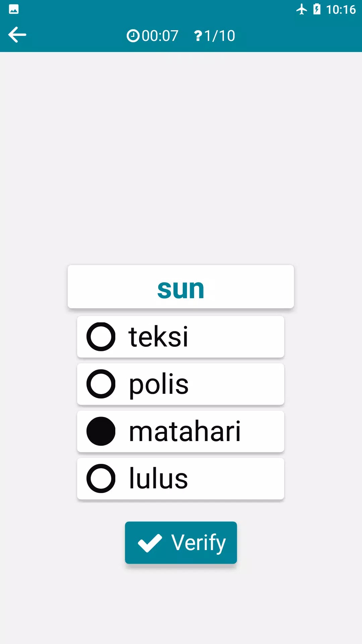Choose the answer text matahari
Image resolution: width=362 pixels, height=644 pixels.
pos(185,431)
